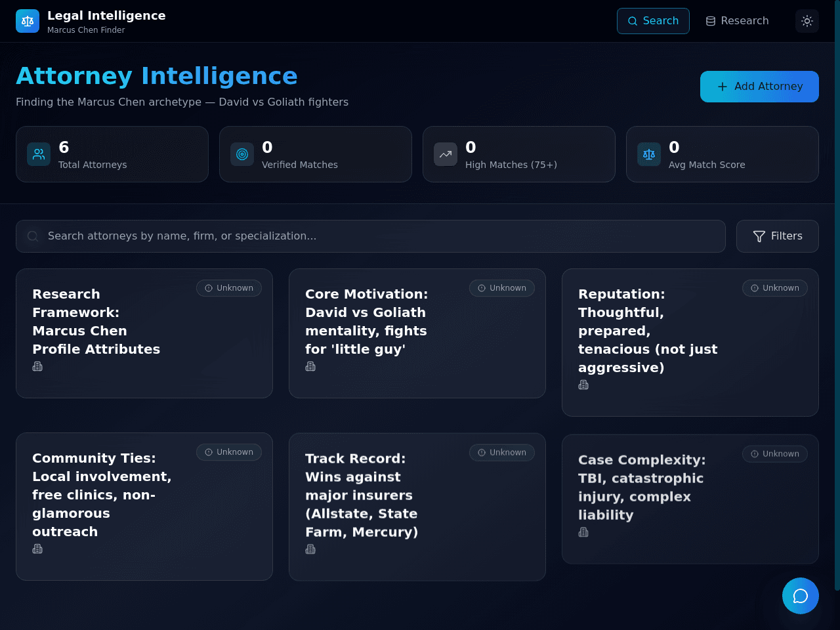Click building icon on Reputation card

(x=583, y=385)
